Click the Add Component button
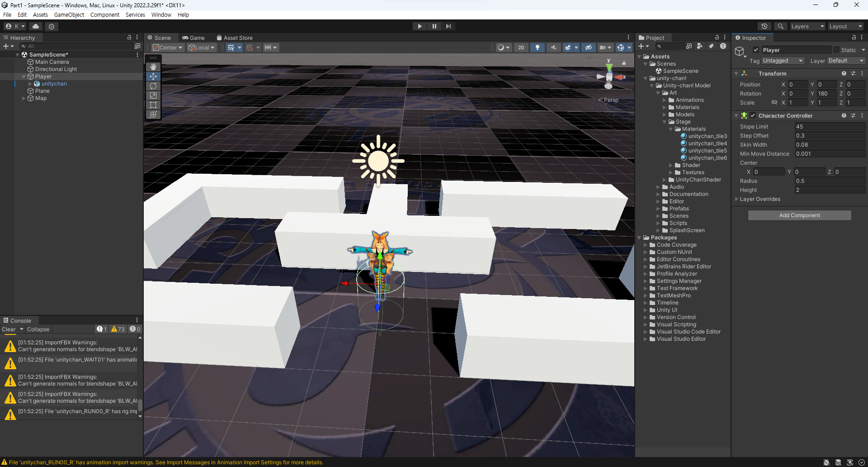The image size is (868, 467). pyautogui.click(x=799, y=215)
